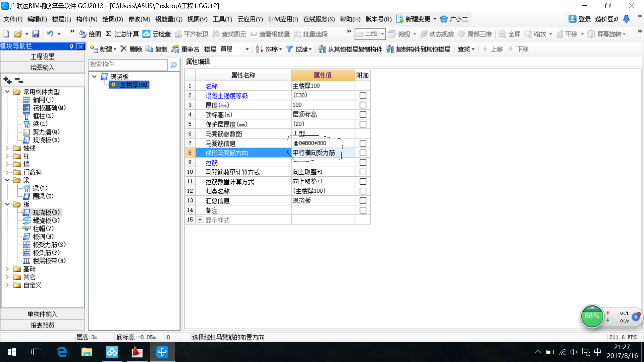Select 框柱(Z) in the navigation tree
This screenshot has height=362, width=644.
(x=39, y=116)
